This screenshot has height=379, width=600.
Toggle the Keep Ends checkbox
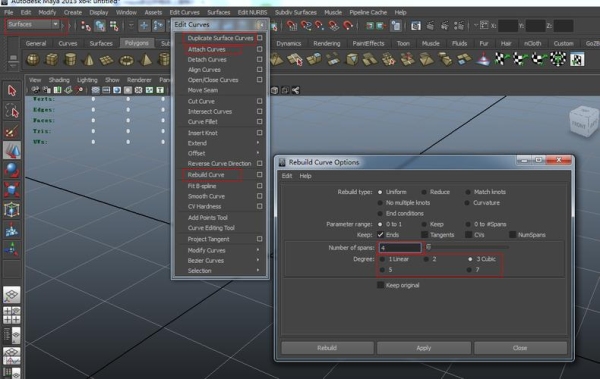click(380, 235)
